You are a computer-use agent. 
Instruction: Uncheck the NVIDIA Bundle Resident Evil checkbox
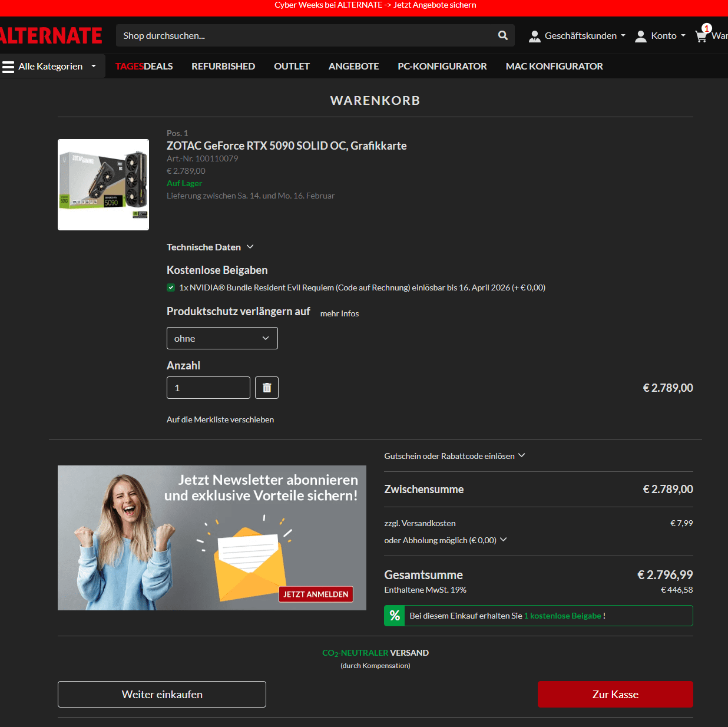coord(171,288)
